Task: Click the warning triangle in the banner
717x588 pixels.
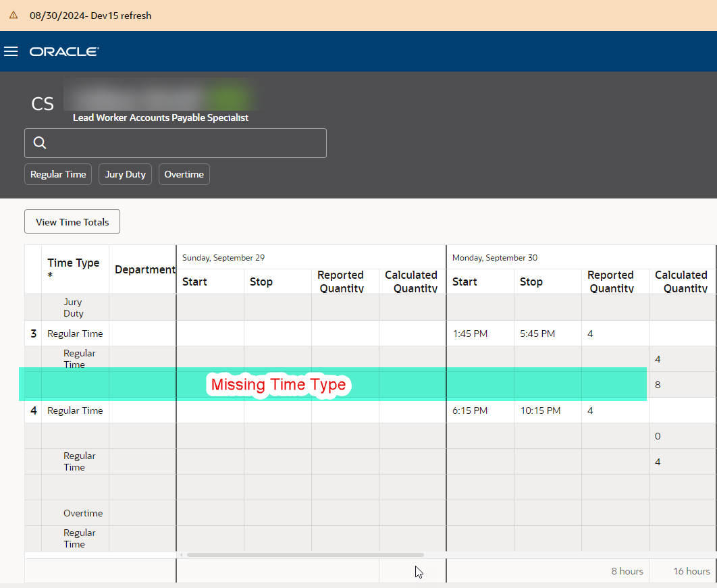Action: click(x=11, y=15)
